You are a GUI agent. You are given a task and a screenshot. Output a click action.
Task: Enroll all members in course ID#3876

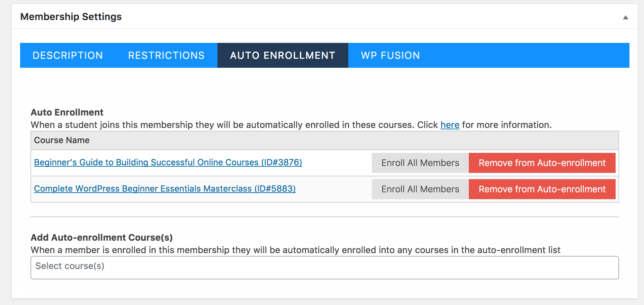coord(420,163)
